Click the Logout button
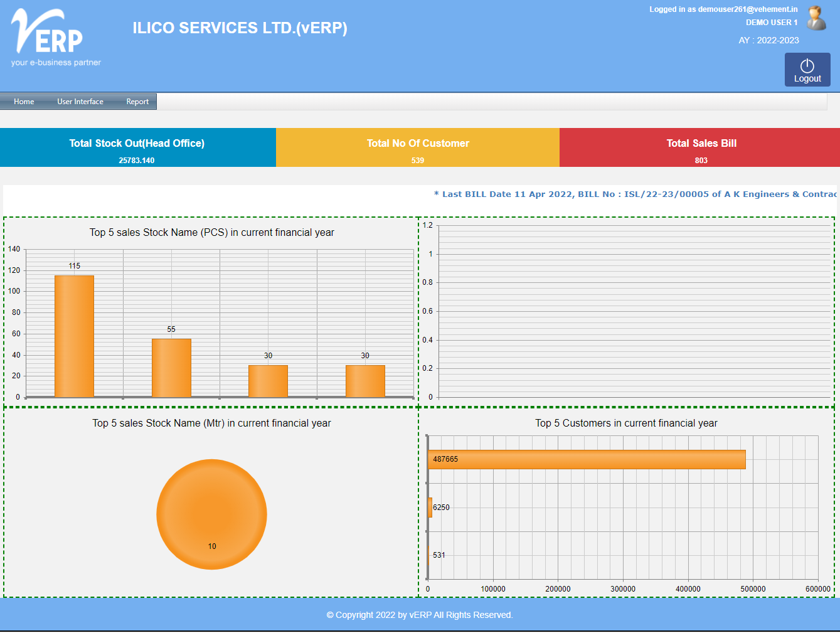 807,70
